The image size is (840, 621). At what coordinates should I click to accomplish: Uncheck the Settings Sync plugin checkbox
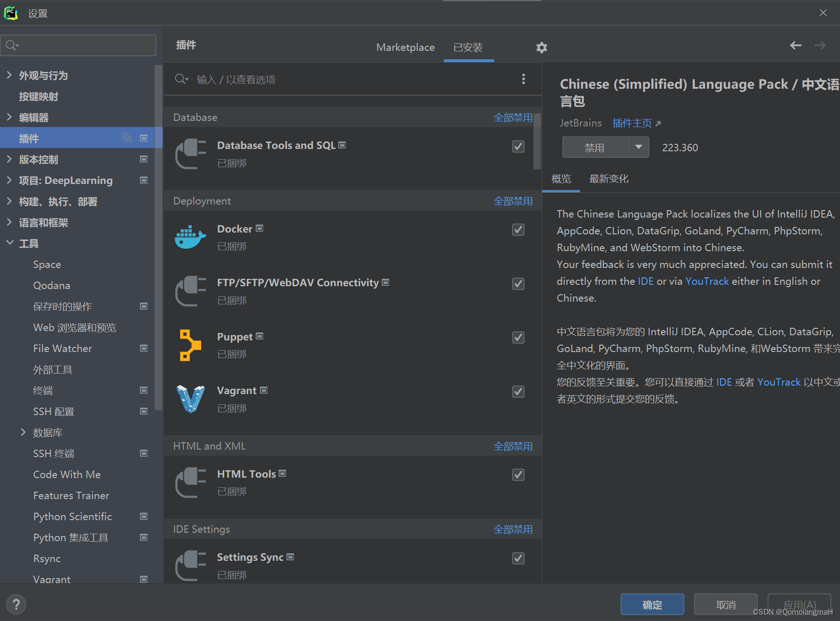518,558
